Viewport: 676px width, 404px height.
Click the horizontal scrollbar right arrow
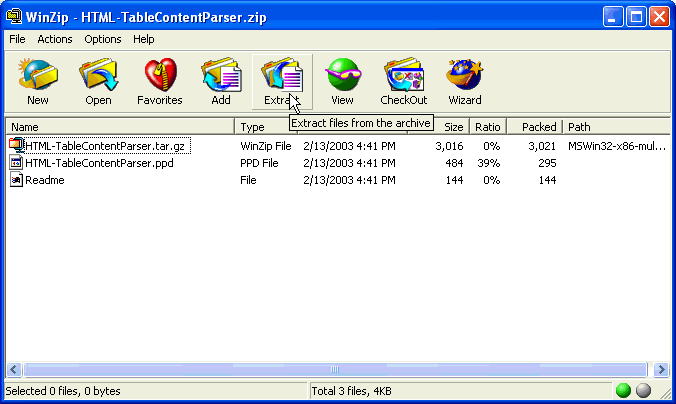pyautogui.click(x=661, y=369)
